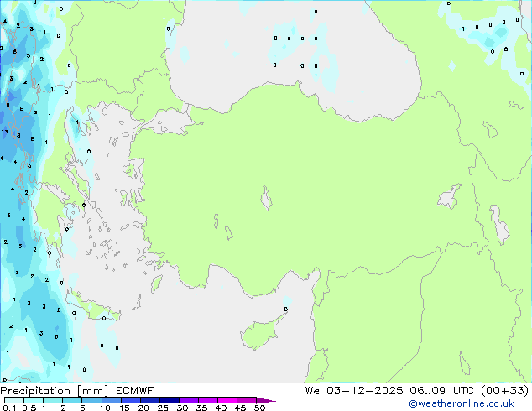Click the 15–20 mm blue legend swatch
The width and height of the screenshot is (532, 411).
(131, 400)
